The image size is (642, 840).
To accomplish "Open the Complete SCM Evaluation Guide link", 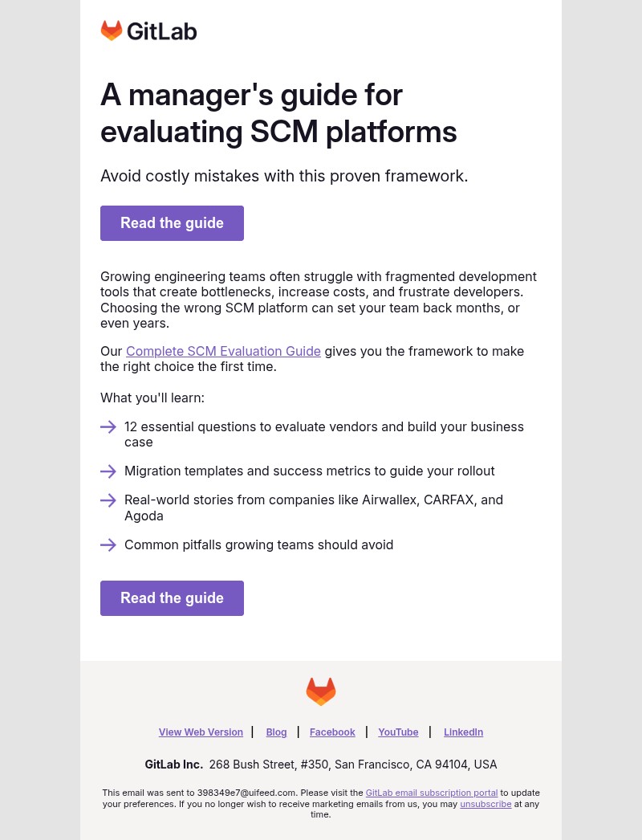I will (x=223, y=351).
